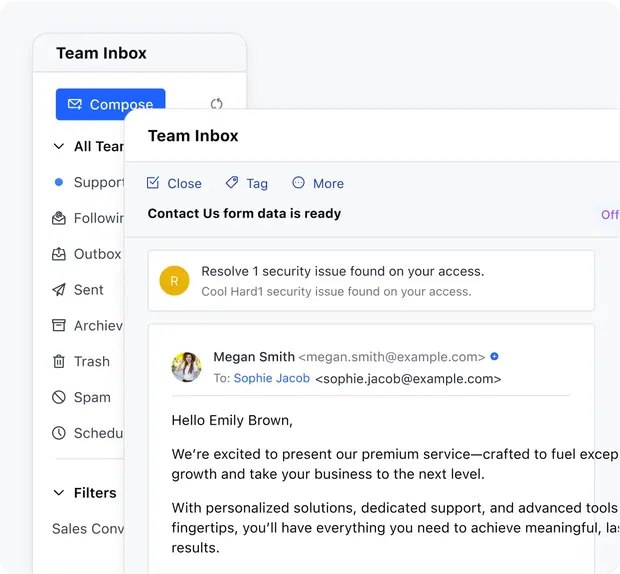Tag this conversation
This screenshot has width=620, height=574.
246,183
